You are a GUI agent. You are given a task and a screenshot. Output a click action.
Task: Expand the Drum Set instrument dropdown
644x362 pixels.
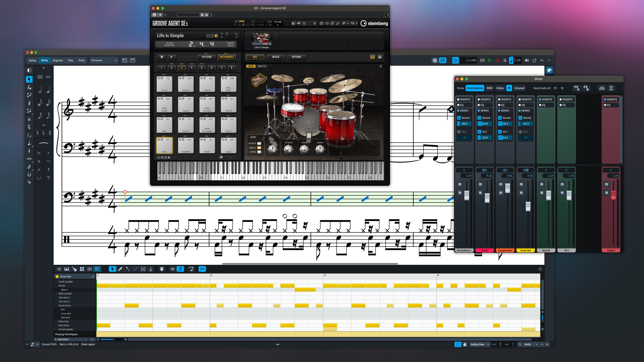[93, 277]
